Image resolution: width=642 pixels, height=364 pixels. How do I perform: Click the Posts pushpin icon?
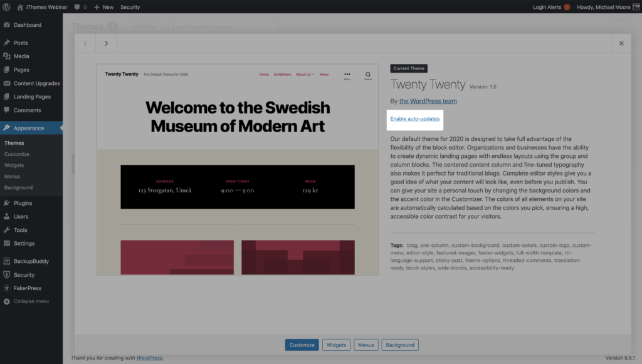(6, 43)
